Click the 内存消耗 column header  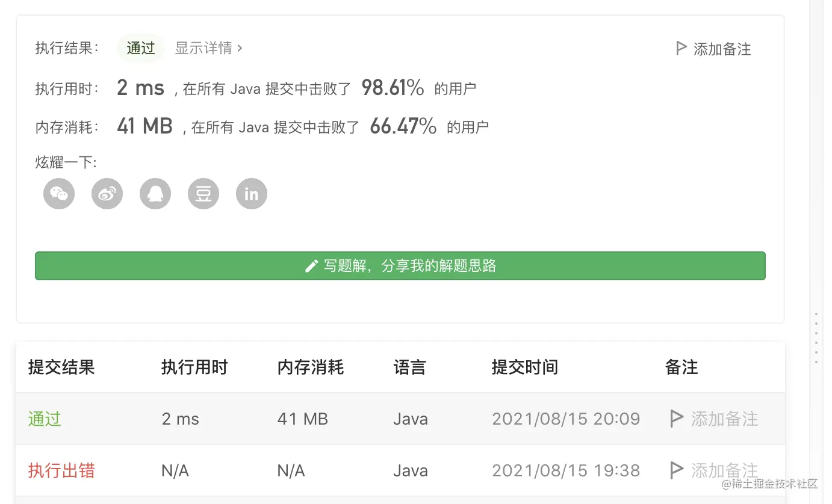click(x=311, y=367)
